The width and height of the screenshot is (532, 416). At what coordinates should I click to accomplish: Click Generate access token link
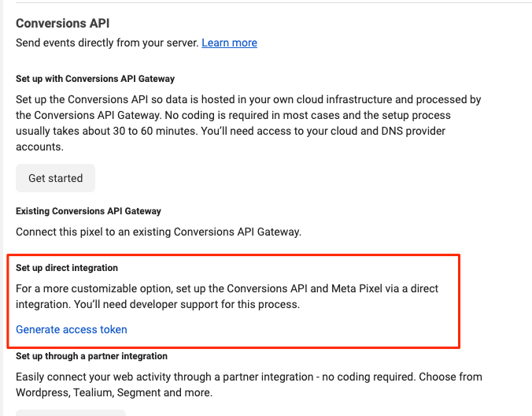(x=72, y=329)
